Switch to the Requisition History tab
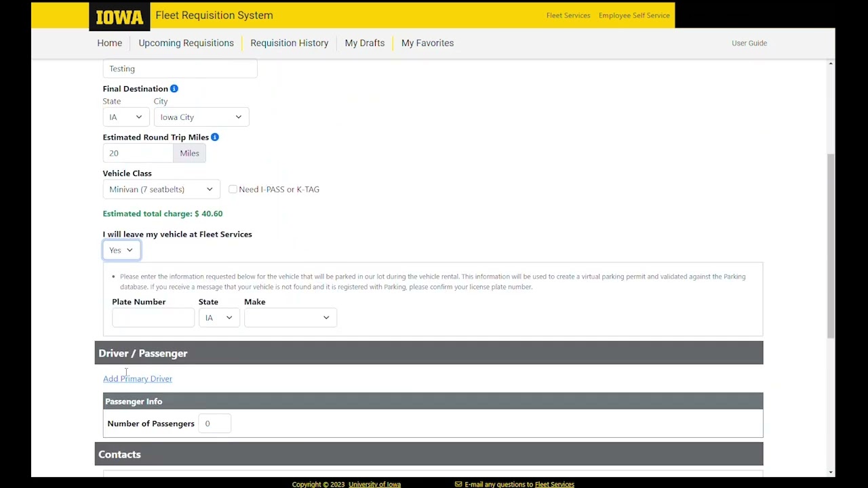This screenshot has width=868, height=488. pyautogui.click(x=290, y=43)
